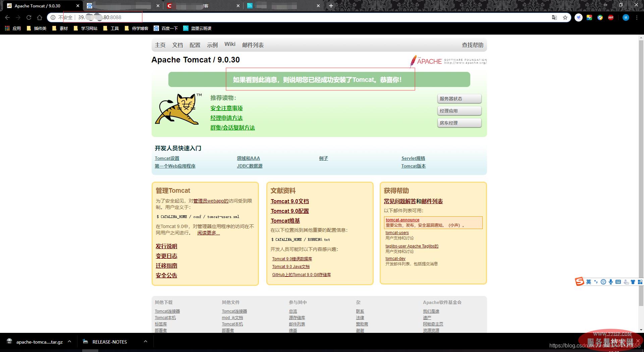Viewport: 644px width, 352px height.
Task: Click the 房东经理 button
Action: tap(459, 123)
